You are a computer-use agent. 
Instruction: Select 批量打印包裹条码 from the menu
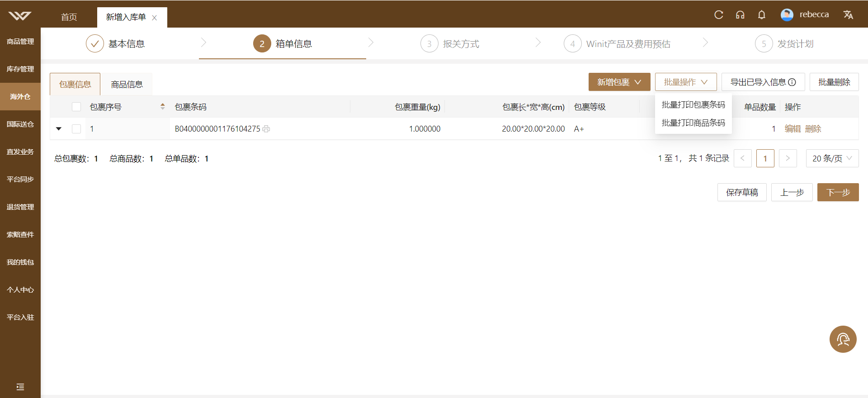point(693,105)
